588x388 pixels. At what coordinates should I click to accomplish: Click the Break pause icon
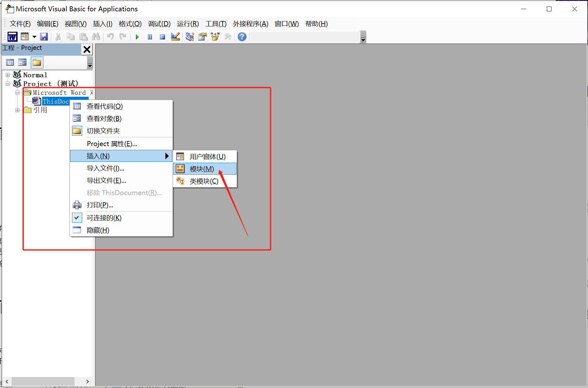coord(150,37)
